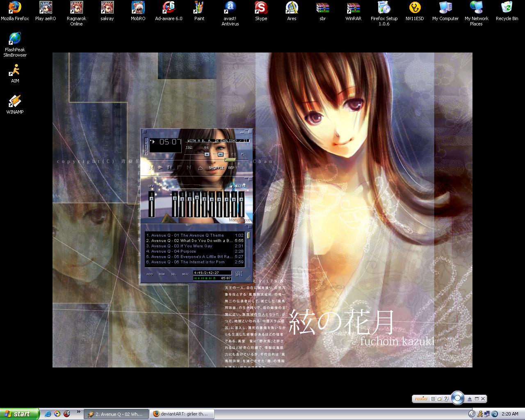Open My Network Places icon
Viewport: 525px width, 420px height.
pyautogui.click(x=476, y=14)
